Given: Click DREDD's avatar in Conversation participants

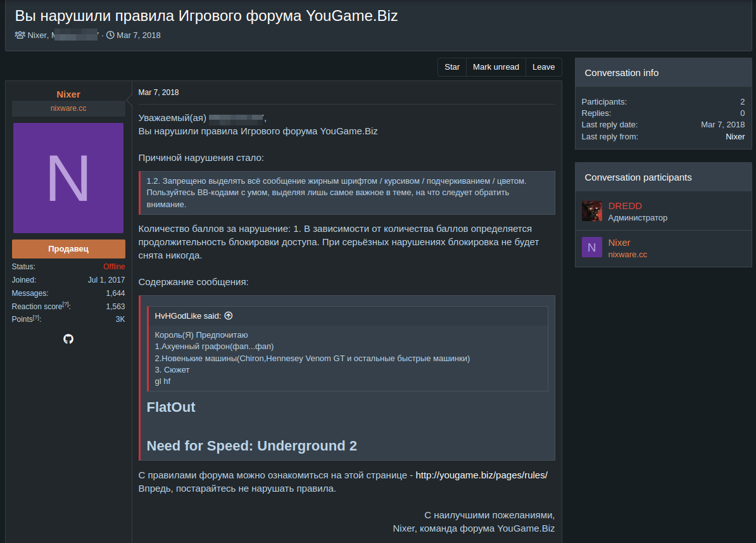Looking at the screenshot, I should (591, 211).
